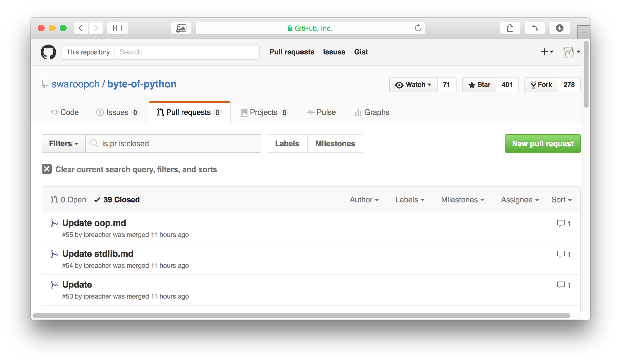This screenshot has height=364, width=621.
Task: Click the horizontal scrollbar at bottom
Action: 301,316
